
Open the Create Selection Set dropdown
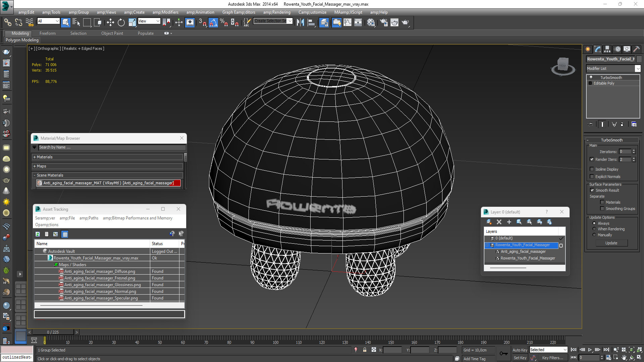[x=273, y=21]
